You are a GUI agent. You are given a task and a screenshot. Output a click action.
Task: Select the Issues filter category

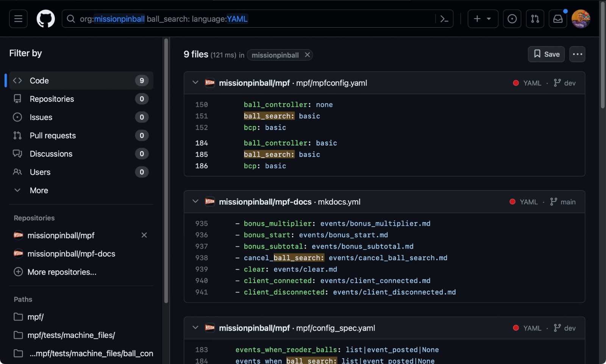coord(41,117)
